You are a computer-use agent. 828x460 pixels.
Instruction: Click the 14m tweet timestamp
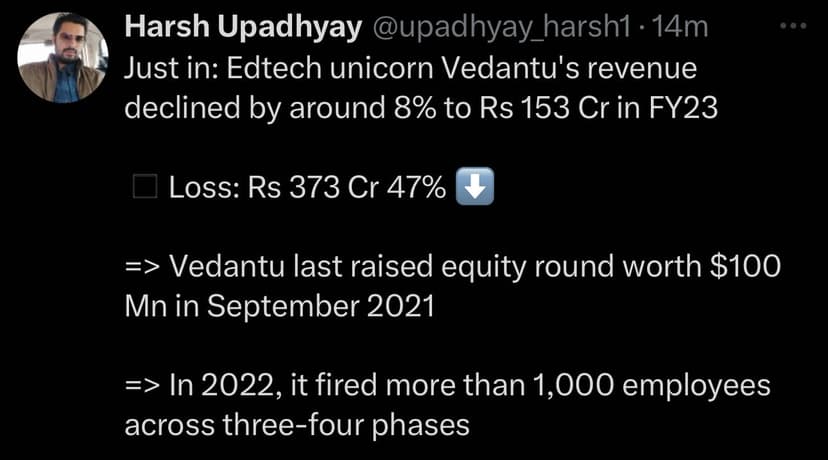click(679, 29)
